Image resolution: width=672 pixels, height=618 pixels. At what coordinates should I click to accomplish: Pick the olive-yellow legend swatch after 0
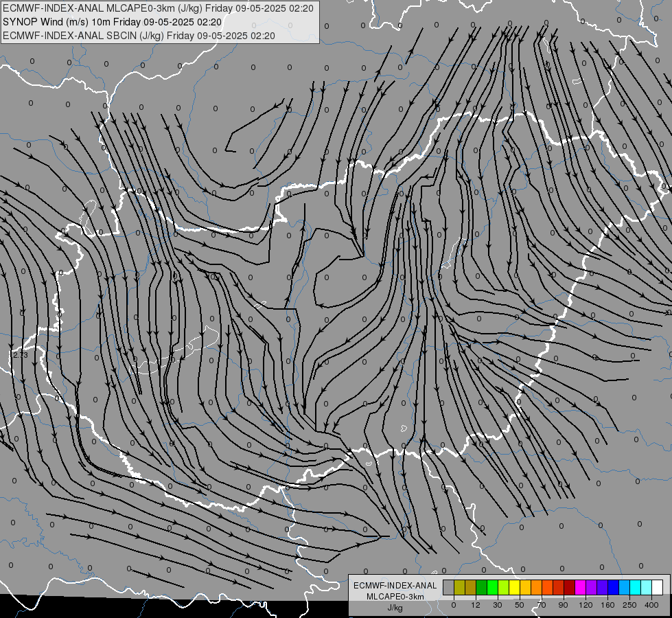459,587
